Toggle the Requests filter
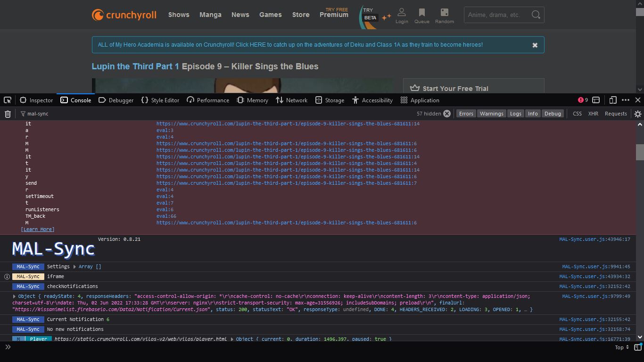 (x=616, y=114)
